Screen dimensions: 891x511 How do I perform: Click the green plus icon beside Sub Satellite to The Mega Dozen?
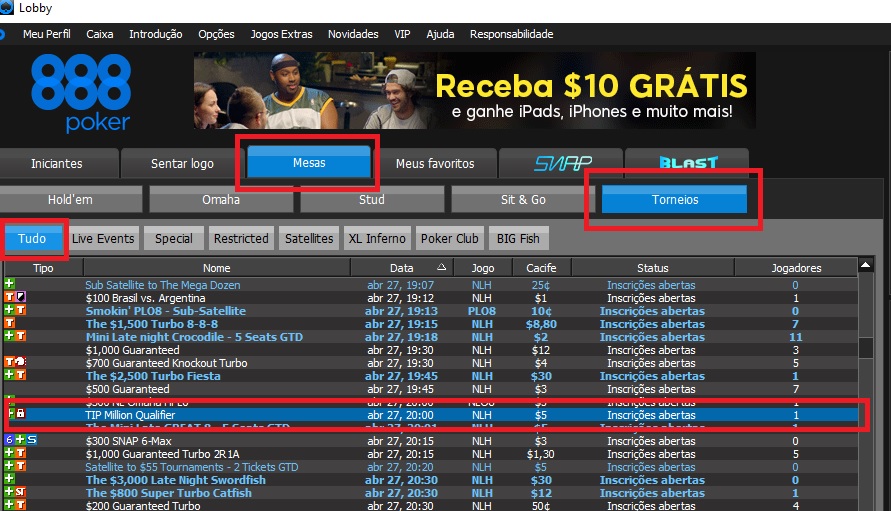point(9,284)
